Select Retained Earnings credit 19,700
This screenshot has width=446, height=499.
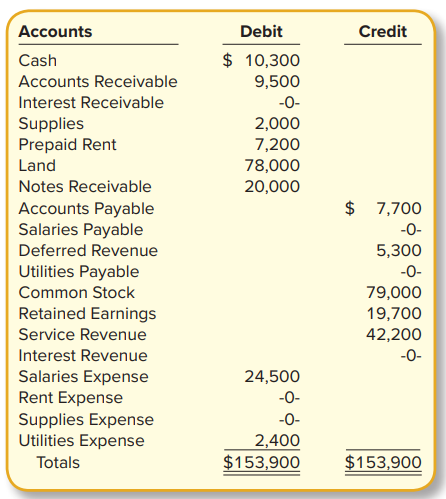(x=394, y=314)
